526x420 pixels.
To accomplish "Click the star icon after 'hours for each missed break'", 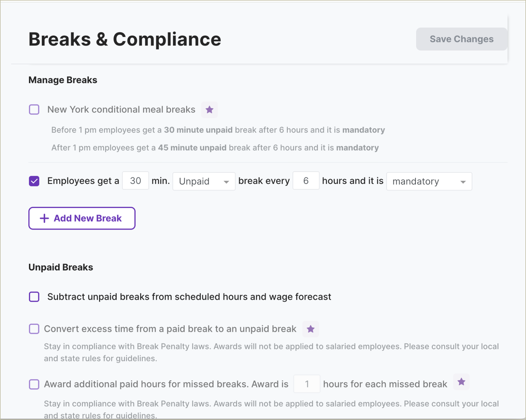I will 461,382.
